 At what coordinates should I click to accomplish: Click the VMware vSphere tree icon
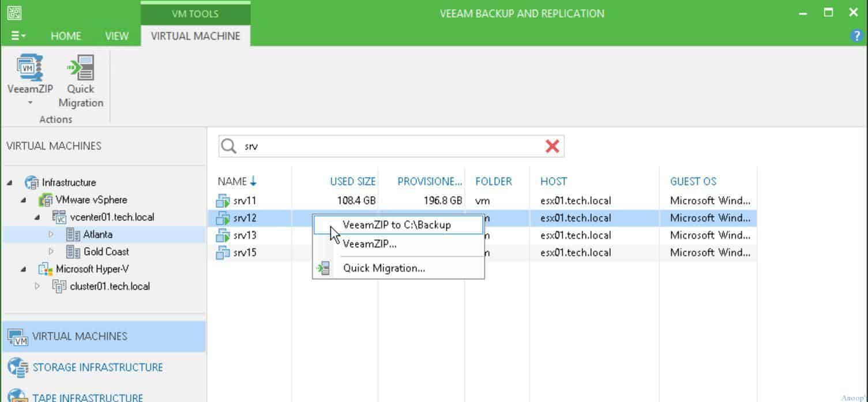click(45, 200)
